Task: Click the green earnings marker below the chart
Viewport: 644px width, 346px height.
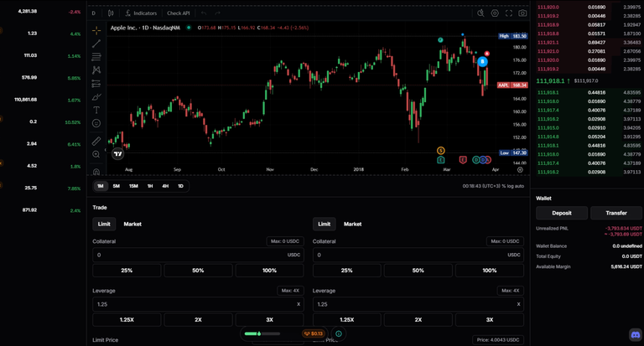Action: click(441, 160)
